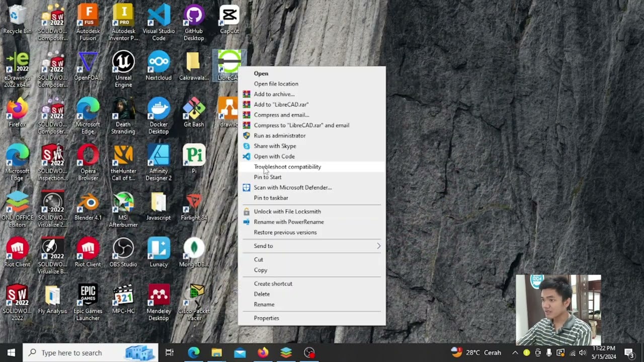Select the Blender 4.1 shortcut
This screenshot has height=362, width=644.
(x=88, y=207)
